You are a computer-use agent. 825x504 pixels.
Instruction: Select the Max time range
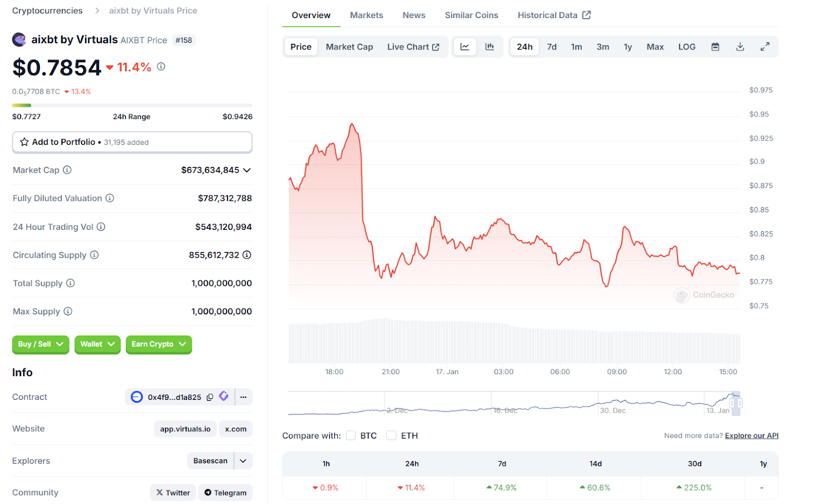[x=655, y=47]
